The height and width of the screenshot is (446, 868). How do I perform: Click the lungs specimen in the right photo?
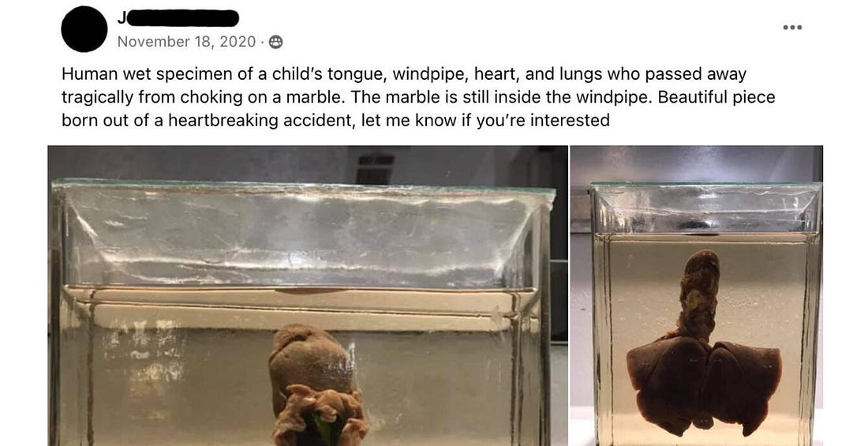702,379
